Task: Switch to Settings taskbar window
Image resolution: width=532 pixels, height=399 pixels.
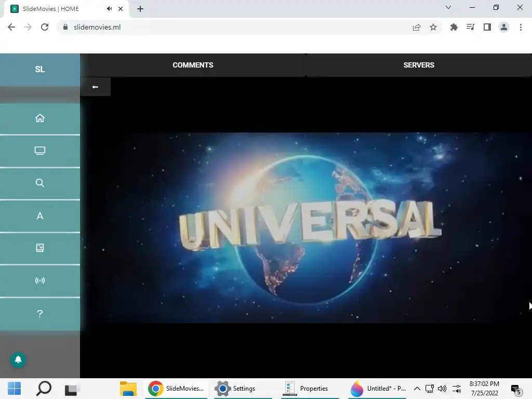Action: pyautogui.click(x=243, y=389)
